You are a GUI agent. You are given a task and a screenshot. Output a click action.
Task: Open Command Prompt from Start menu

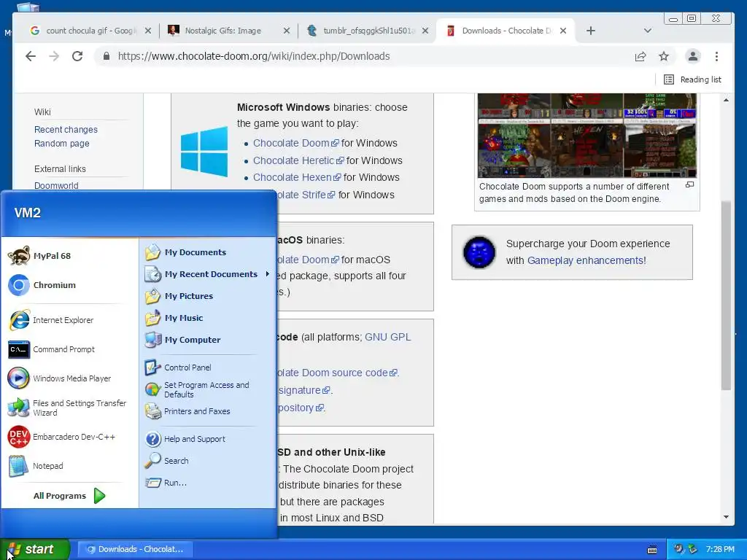coord(69,349)
